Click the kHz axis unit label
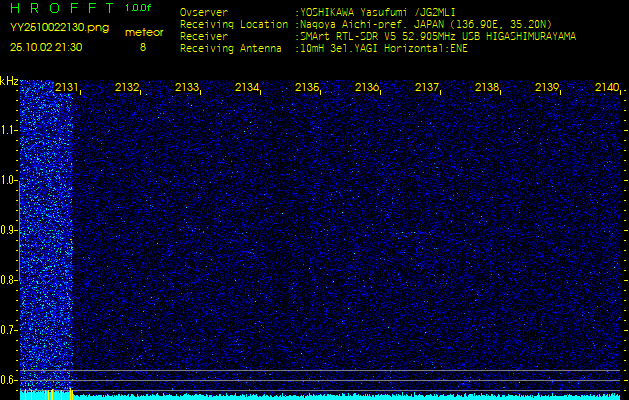Viewport: 629px width, 400px height. pyautogui.click(x=9, y=81)
